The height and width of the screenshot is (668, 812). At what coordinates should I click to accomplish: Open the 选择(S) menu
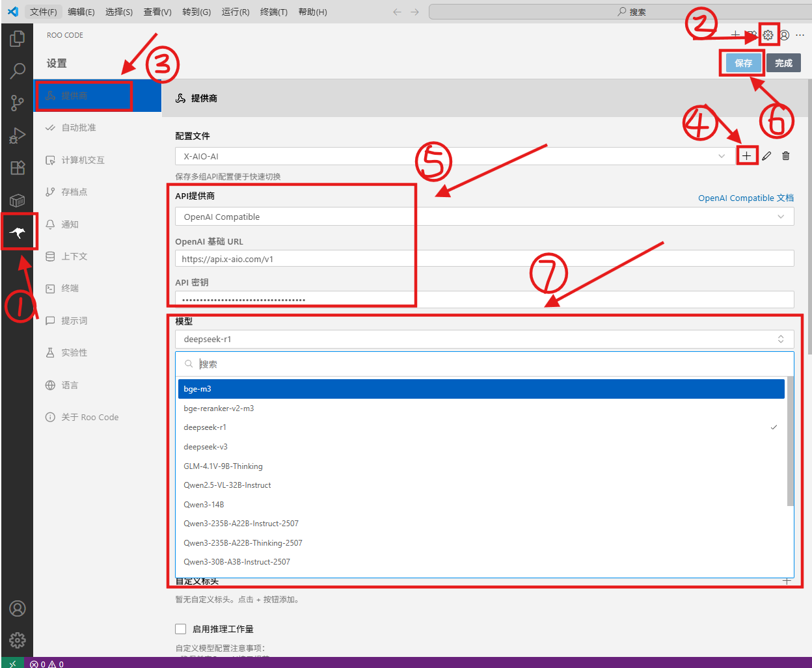click(119, 12)
